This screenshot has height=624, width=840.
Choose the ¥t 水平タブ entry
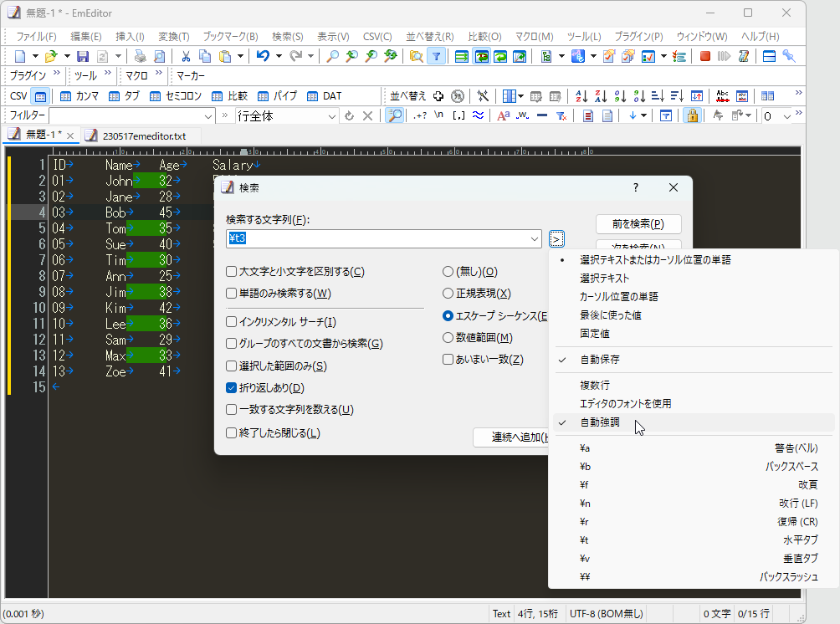click(694, 540)
